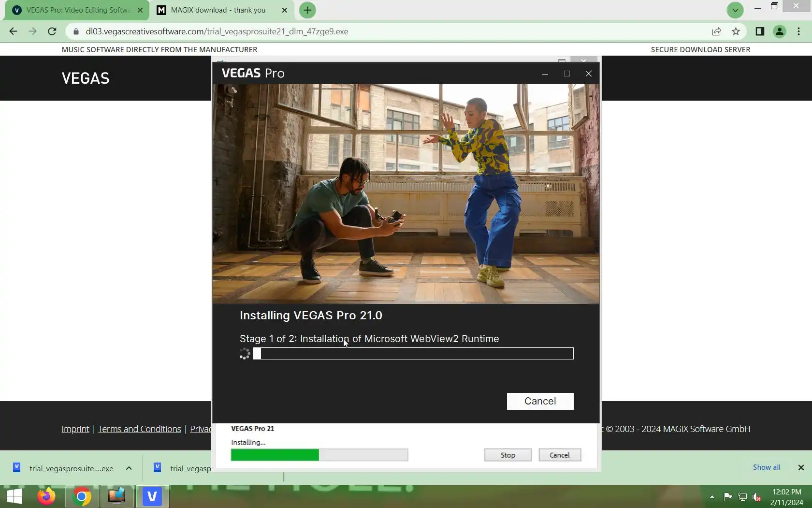
Task: Maximize the VEGAS Pro installer window
Action: pyautogui.click(x=567, y=74)
